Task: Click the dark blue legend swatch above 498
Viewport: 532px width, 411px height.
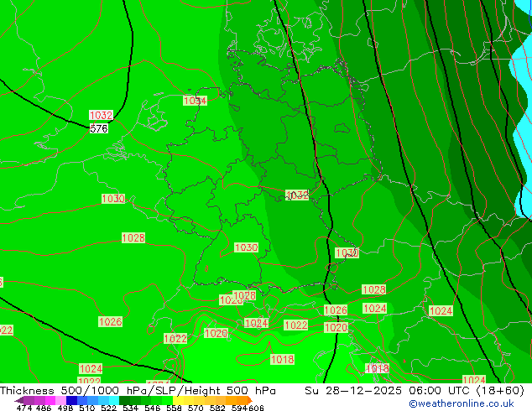Action: coord(71,400)
